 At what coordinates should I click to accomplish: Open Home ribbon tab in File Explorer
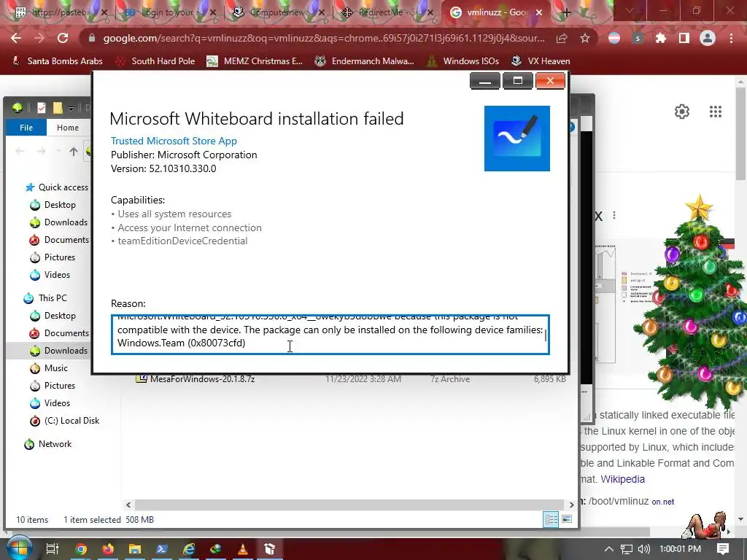pyautogui.click(x=68, y=128)
